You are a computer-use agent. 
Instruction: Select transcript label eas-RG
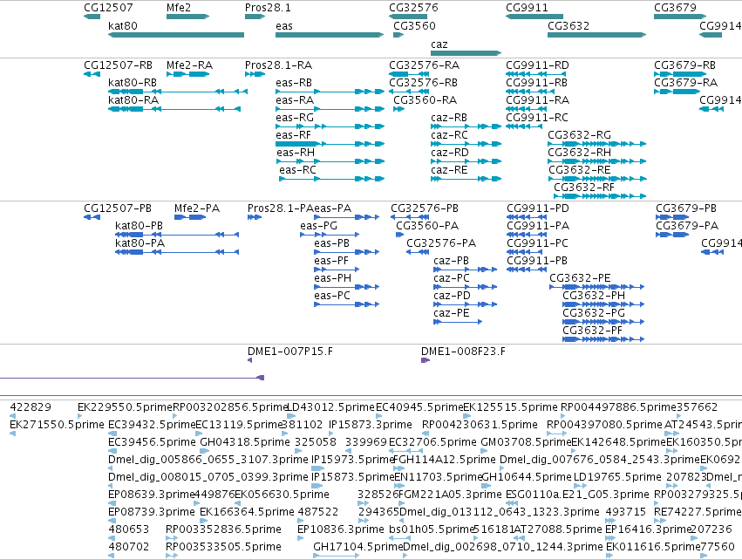click(x=295, y=118)
